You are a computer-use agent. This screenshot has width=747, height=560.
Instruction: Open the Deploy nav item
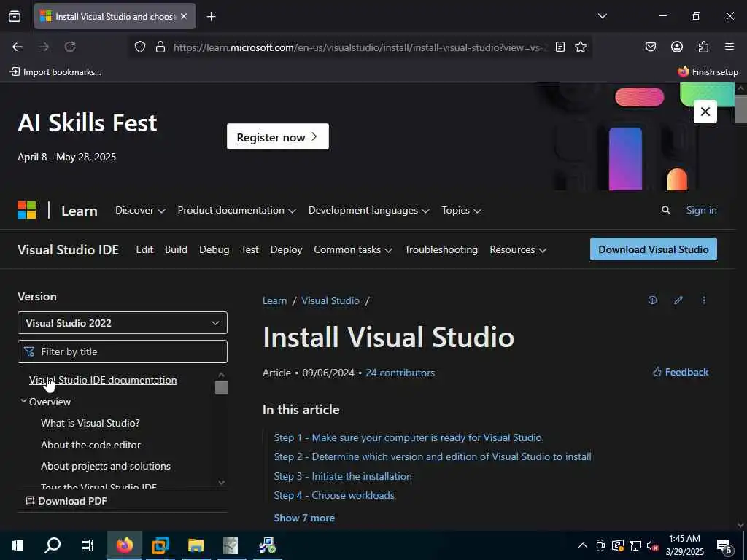click(x=286, y=250)
